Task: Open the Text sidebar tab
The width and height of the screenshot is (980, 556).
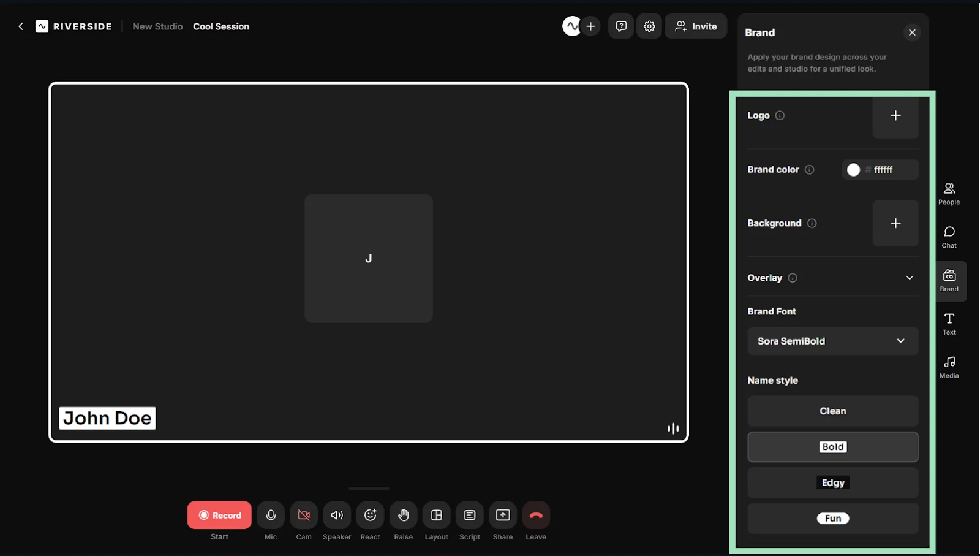Action: tap(949, 324)
